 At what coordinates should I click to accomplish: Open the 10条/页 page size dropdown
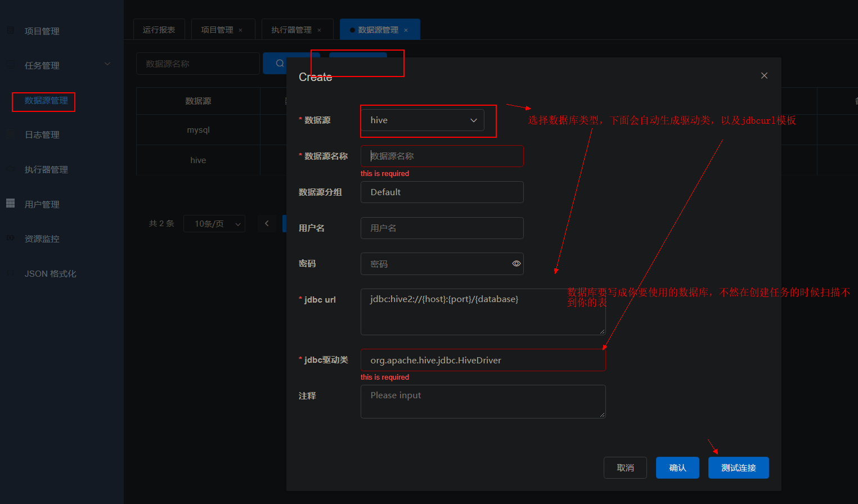(214, 223)
